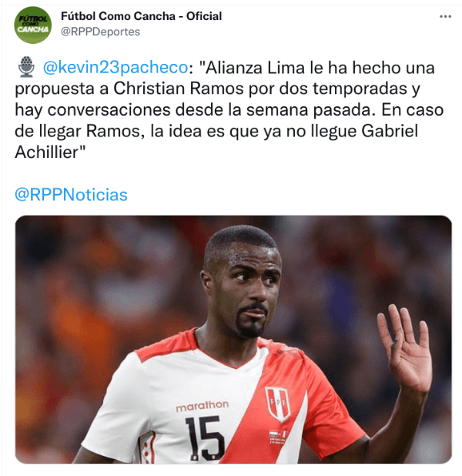Open the tweet's three-dot more options menu

[445, 16]
